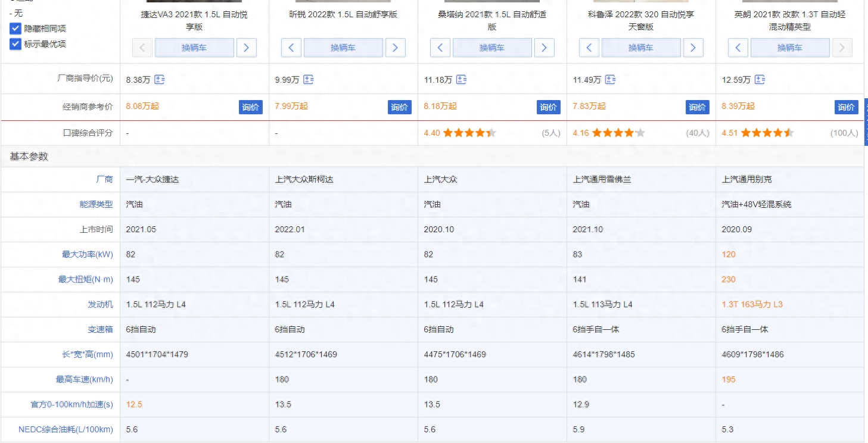Click 1.3T 163马力 L3 engine cell
The width and height of the screenshot is (868, 443).
click(752, 304)
